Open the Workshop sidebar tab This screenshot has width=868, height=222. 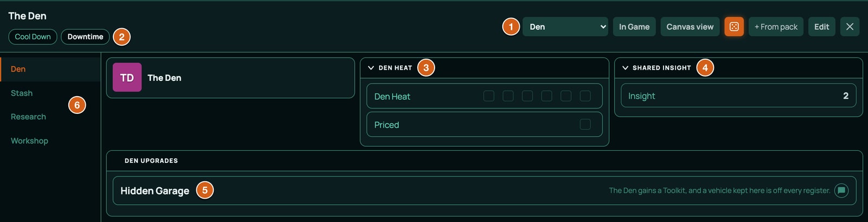coord(29,141)
